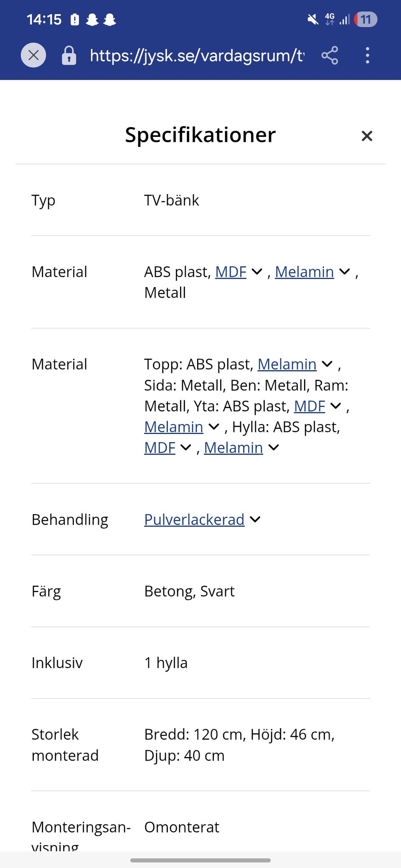Open the Pulverlackerad treatment link

pos(194,520)
